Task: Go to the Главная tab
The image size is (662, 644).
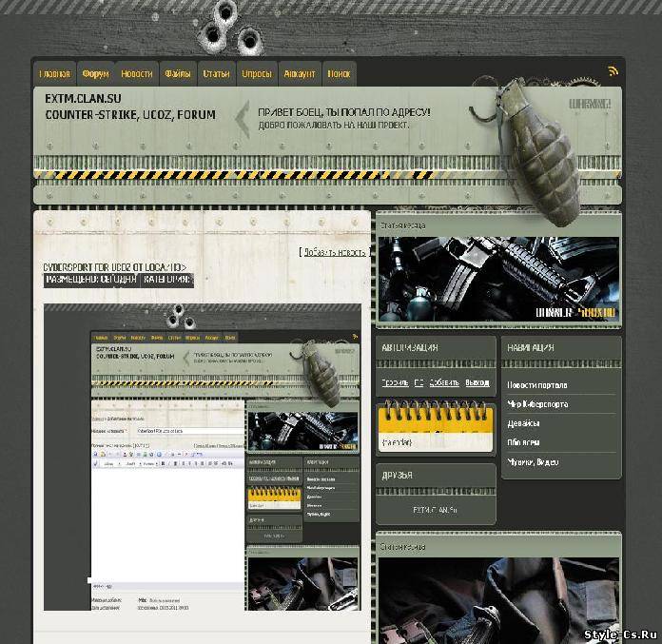Action: (x=54, y=73)
